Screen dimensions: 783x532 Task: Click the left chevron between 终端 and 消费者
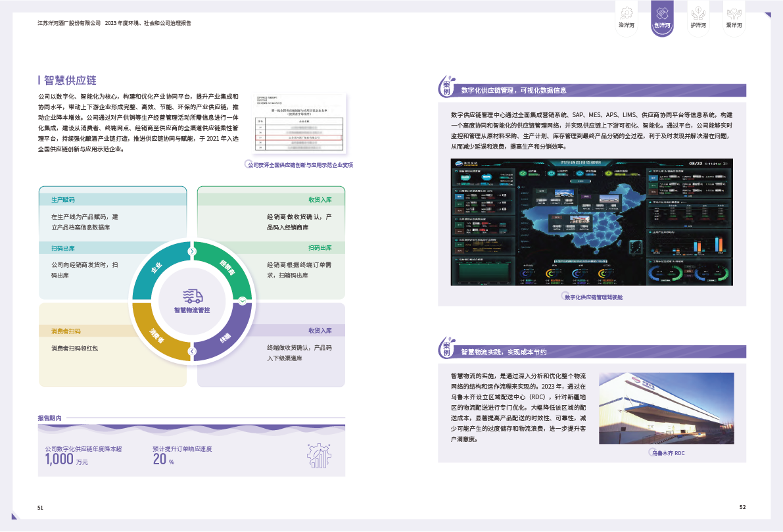[x=192, y=352]
